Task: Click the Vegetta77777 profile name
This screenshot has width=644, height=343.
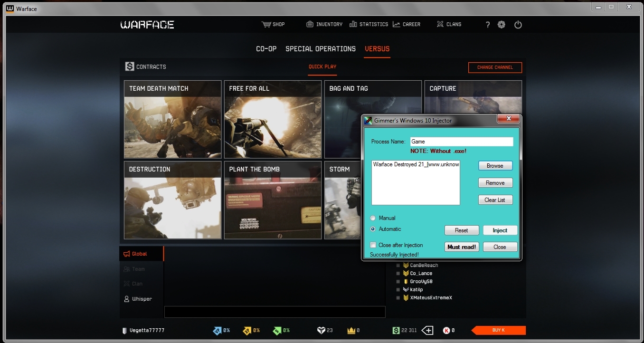Action: coord(147,330)
